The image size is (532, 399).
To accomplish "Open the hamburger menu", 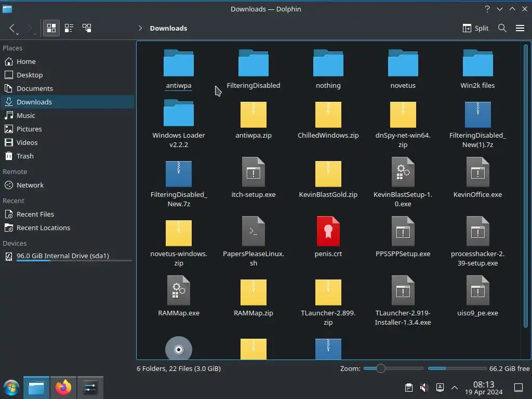I will coord(520,28).
